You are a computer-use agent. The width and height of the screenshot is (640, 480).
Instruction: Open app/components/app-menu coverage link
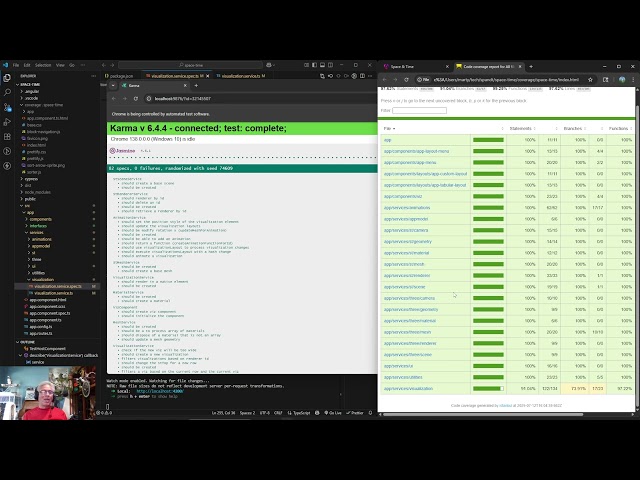pyautogui.click(x=410, y=162)
